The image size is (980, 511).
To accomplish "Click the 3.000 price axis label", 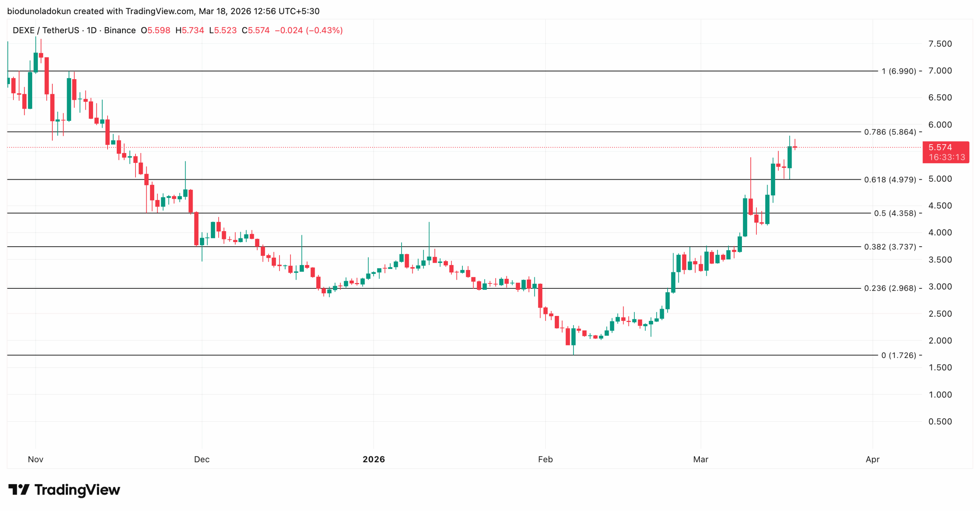I will (940, 287).
